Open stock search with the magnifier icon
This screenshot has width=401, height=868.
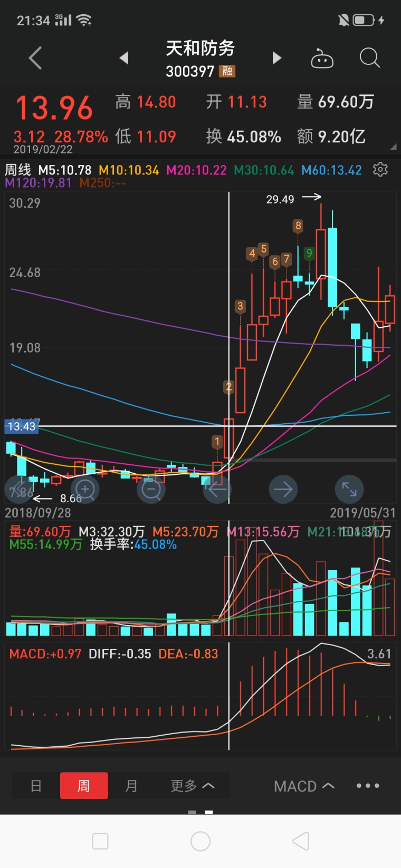tap(369, 58)
